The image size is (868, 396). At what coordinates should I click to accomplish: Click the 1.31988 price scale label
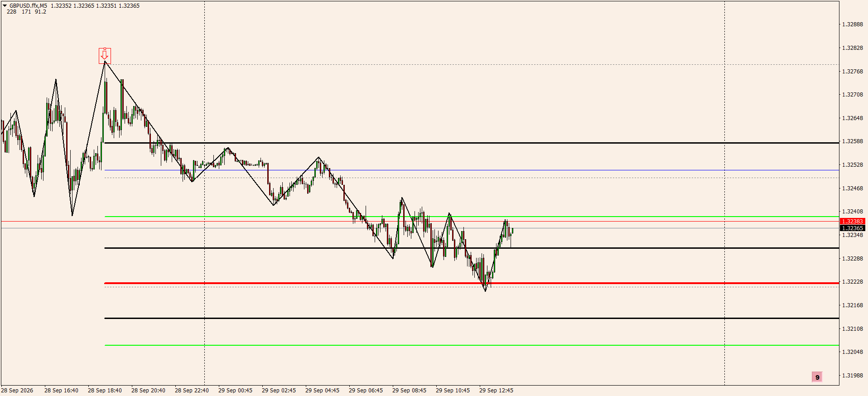(852, 376)
